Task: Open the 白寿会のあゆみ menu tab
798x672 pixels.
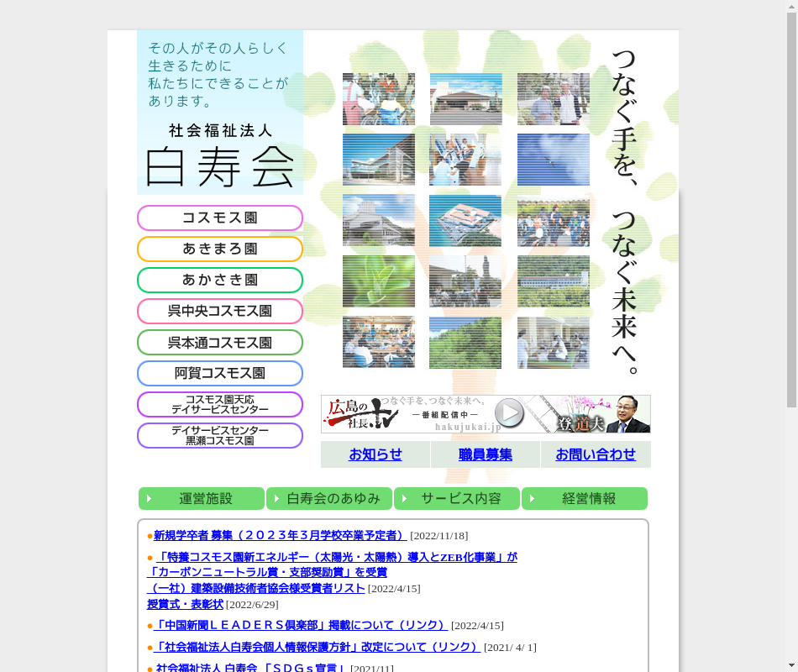Action: 329,499
